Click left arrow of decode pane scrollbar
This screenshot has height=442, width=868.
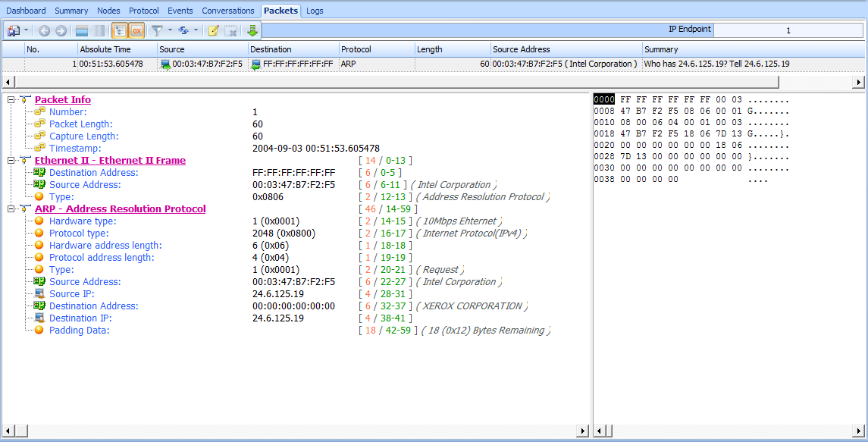pos(8,431)
